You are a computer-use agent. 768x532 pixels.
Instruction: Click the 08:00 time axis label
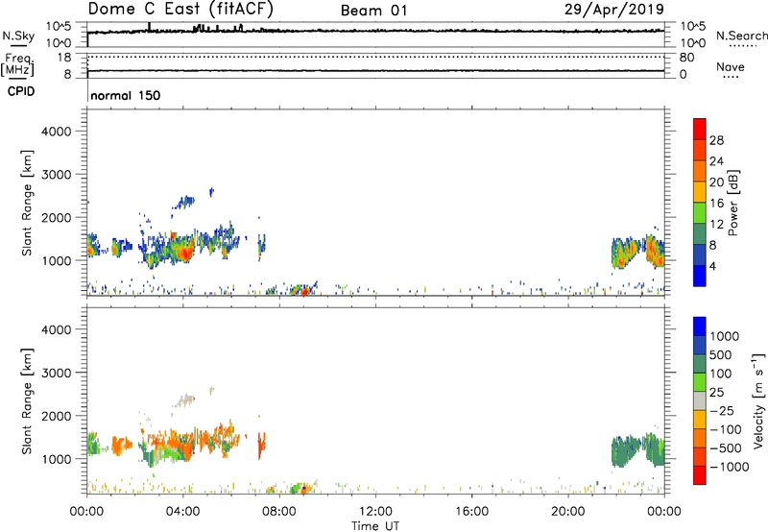pos(279,512)
